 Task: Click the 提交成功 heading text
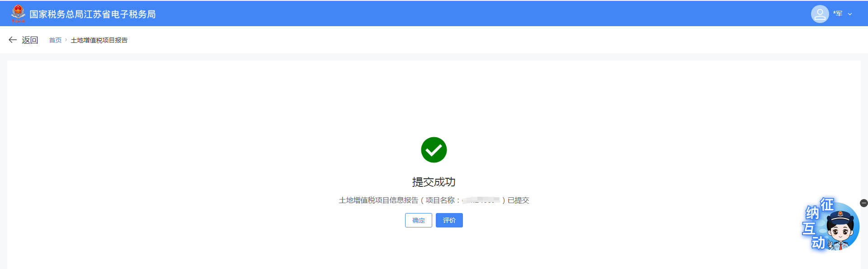[434, 182]
